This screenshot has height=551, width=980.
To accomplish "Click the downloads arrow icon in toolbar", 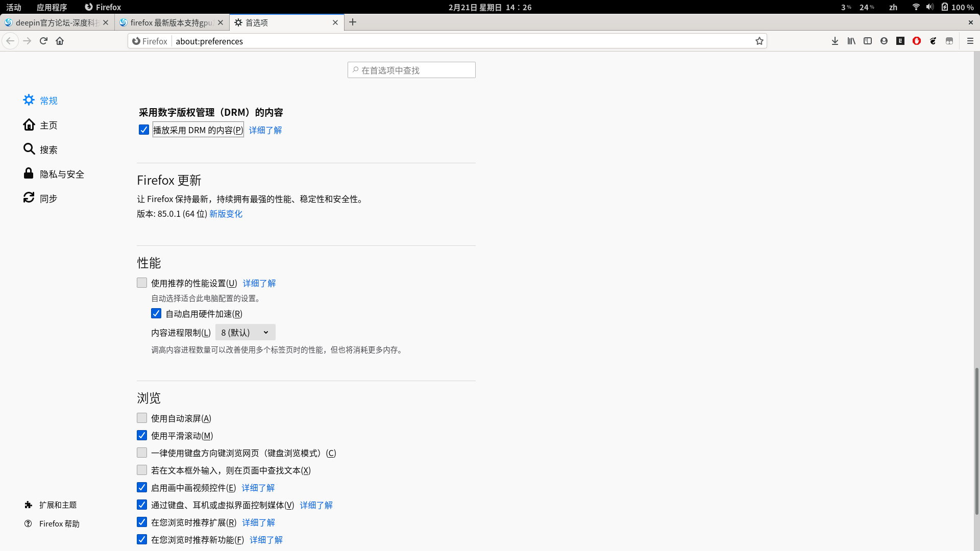I will [835, 41].
